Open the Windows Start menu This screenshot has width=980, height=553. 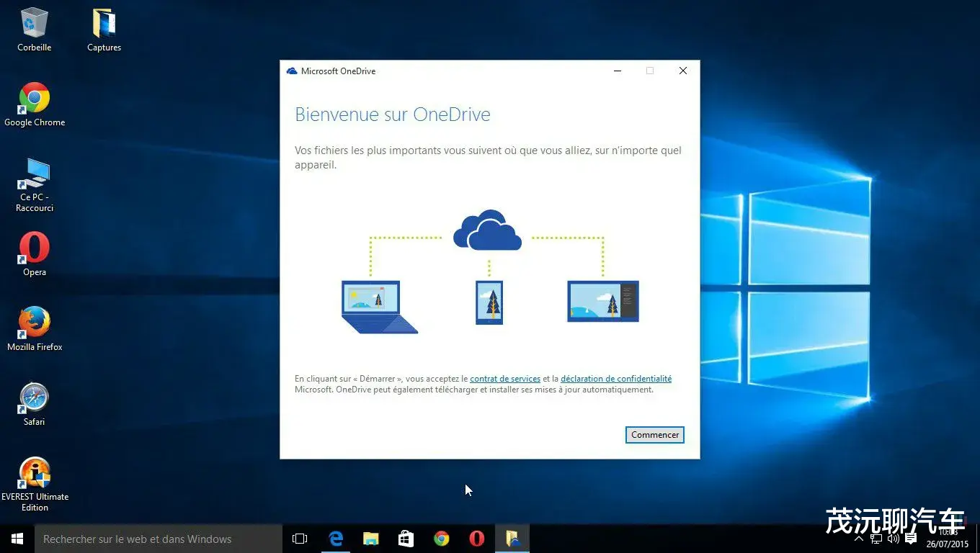(x=17, y=539)
